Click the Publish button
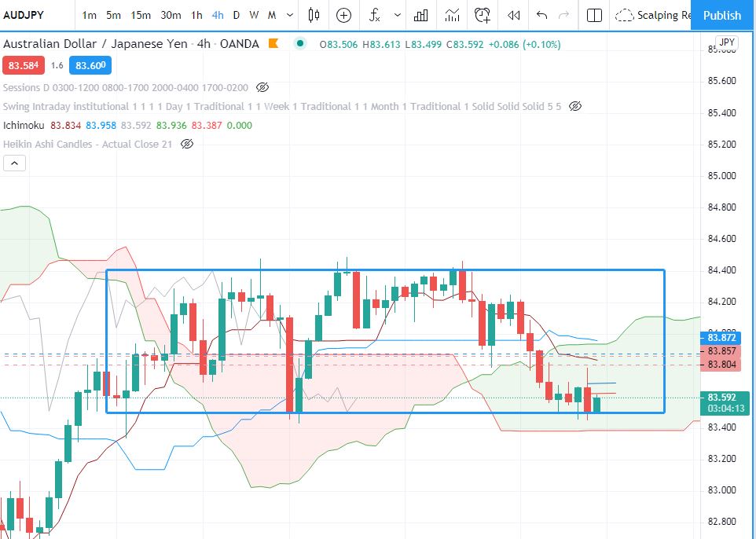The height and width of the screenshot is (539, 756). (x=721, y=16)
